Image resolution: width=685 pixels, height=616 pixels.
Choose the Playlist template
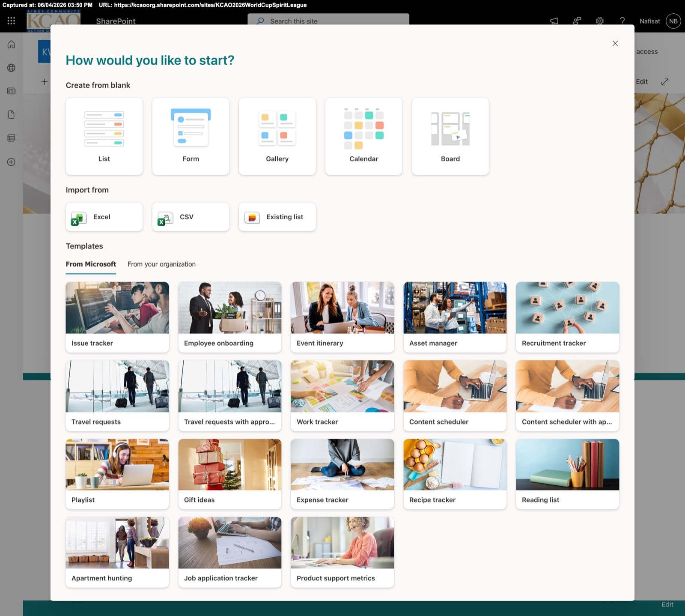tap(117, 474)
